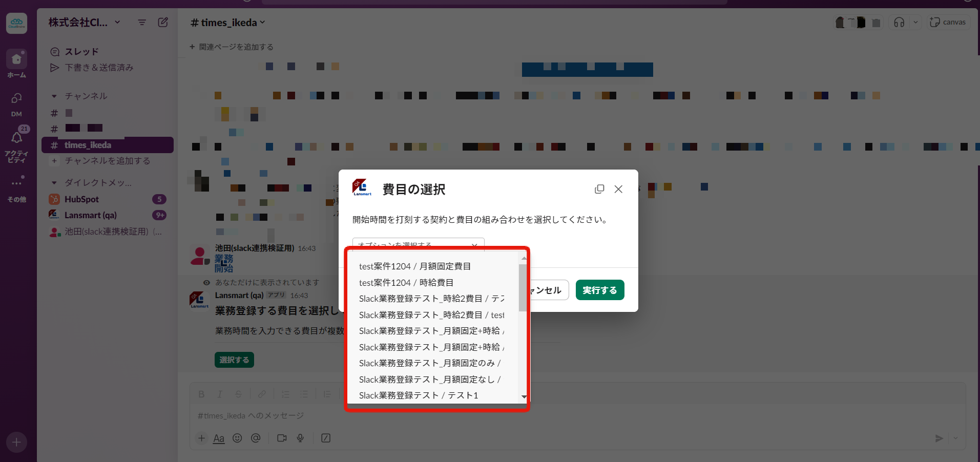
Task: Open the emoji picker icon
Action: 237,438
